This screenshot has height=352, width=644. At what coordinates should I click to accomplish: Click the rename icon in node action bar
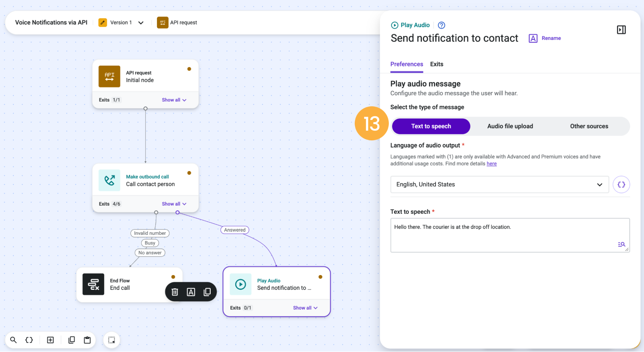(x=191, y=292)
